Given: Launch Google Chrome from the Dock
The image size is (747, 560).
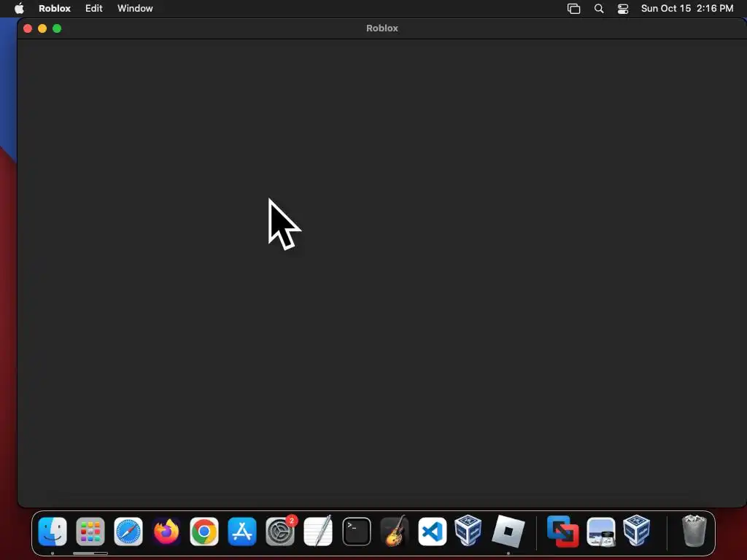Looking at the screenshot, I should (204, 532).
